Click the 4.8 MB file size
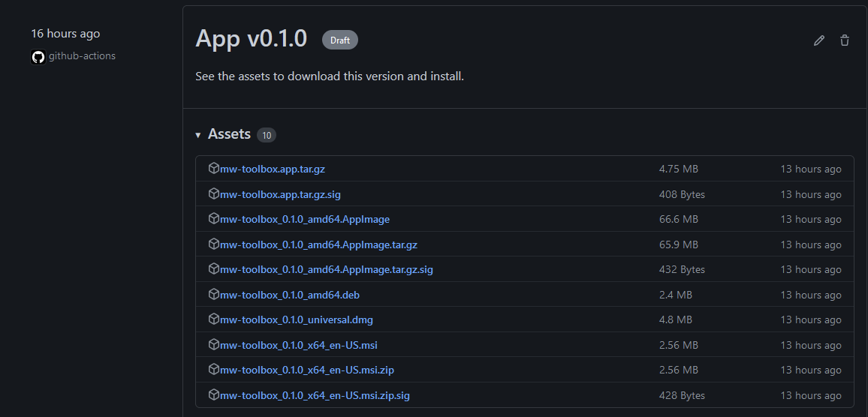Image resolution: width=868 pixels, height=417 pixels. point(675,320)
